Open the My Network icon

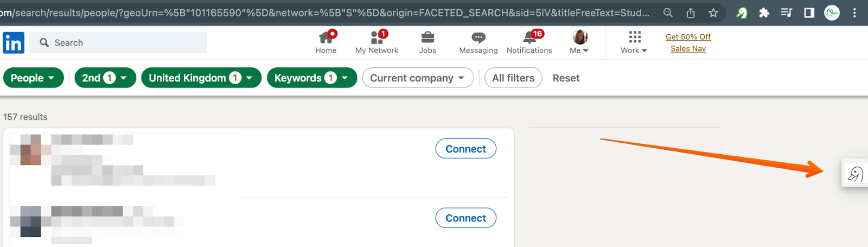tap(376, 37)
